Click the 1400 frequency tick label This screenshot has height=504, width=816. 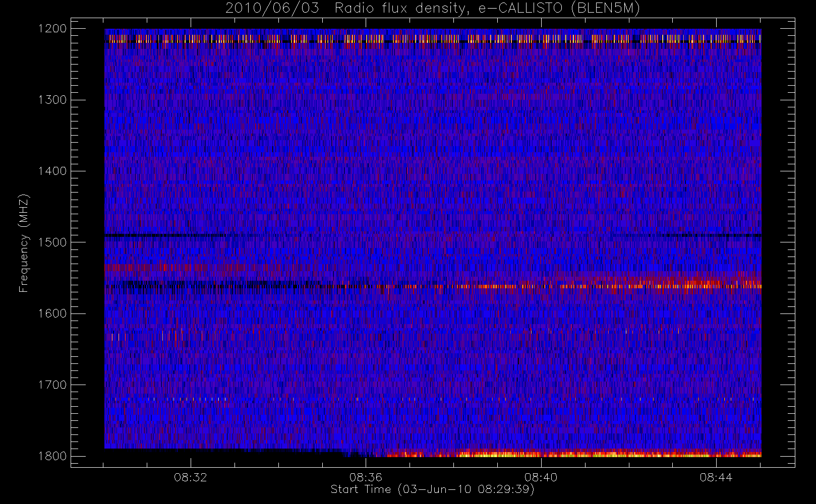pyautogui.click(x=52, y=171)
